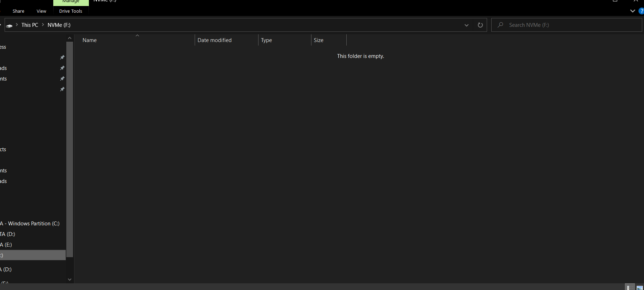Expand the ribbon with the chevron
This screenshot has width=644, height=290.
[632, 11]
